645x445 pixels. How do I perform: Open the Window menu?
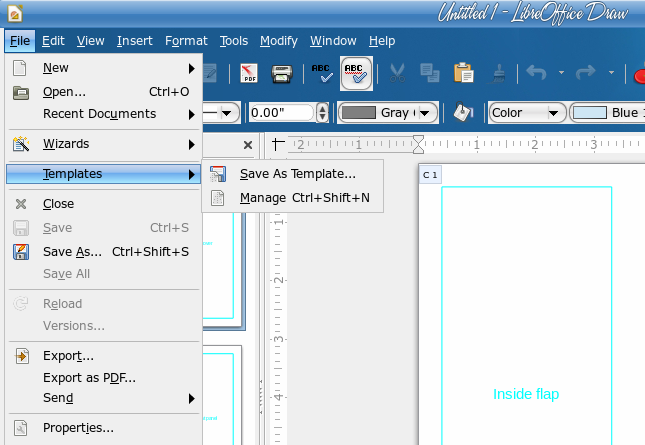click(x=333, y=41)
